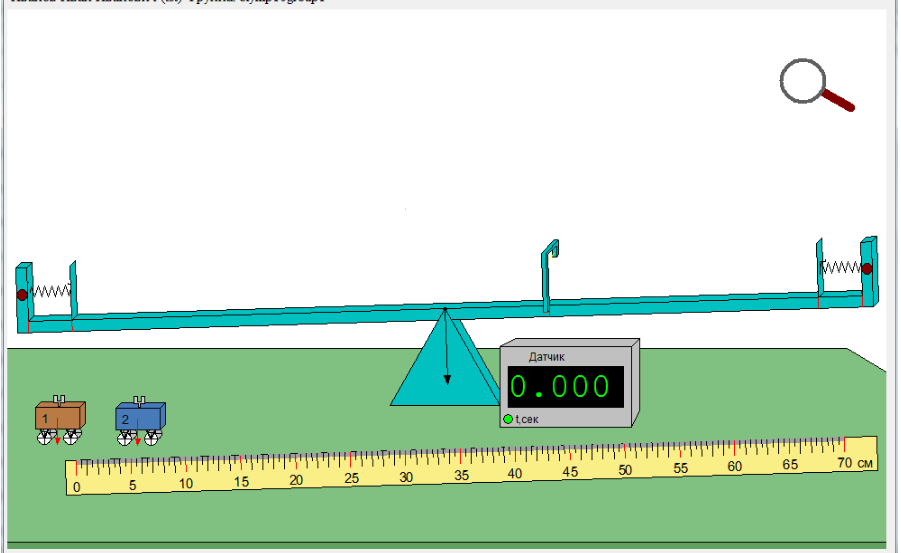
Task: Click the left spring on the beam
Action: (51, 291)
